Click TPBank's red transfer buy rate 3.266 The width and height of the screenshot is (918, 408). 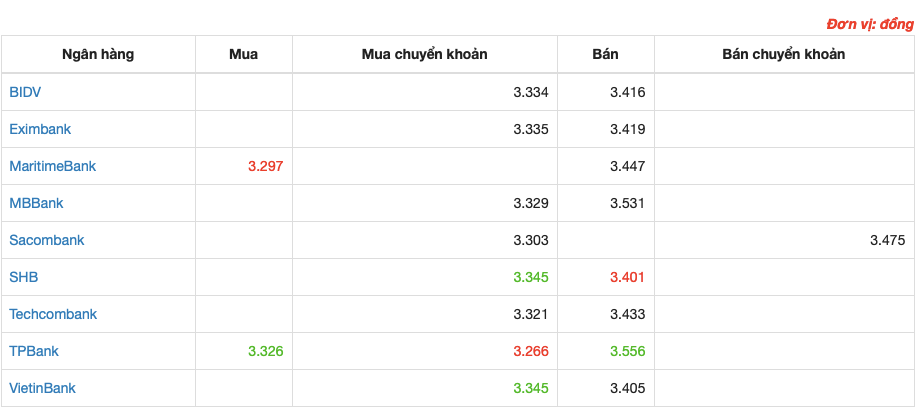(531, 351)
